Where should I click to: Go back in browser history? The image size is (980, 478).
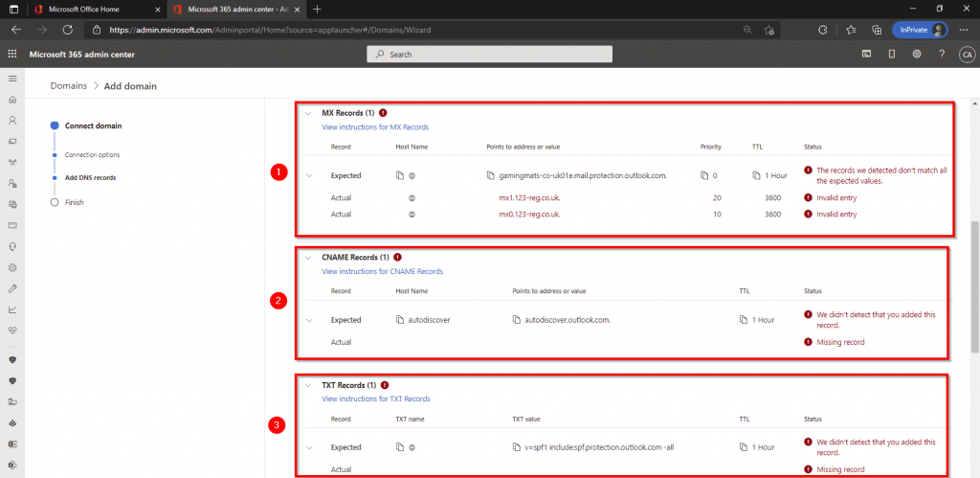tap(16, 30)
